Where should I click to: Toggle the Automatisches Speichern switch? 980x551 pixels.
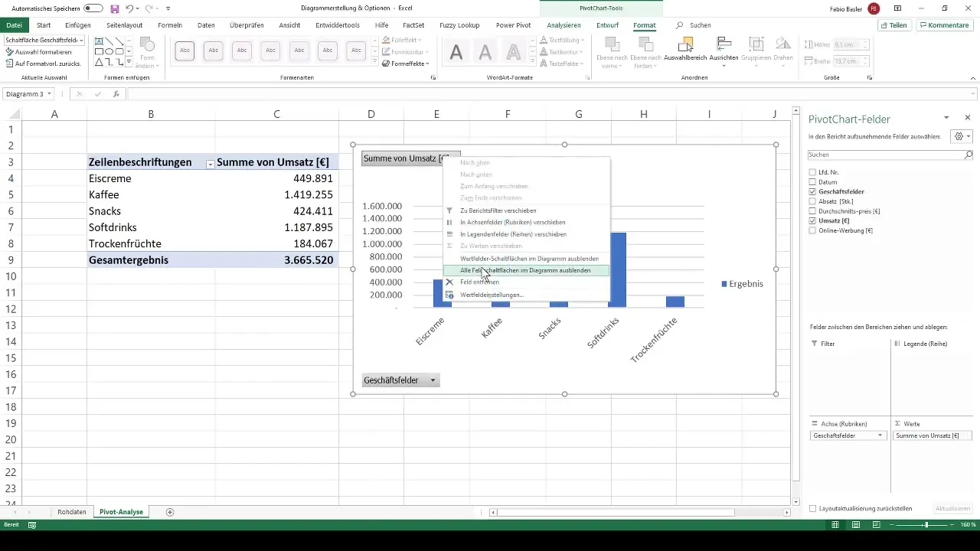[x=93, y=8]
